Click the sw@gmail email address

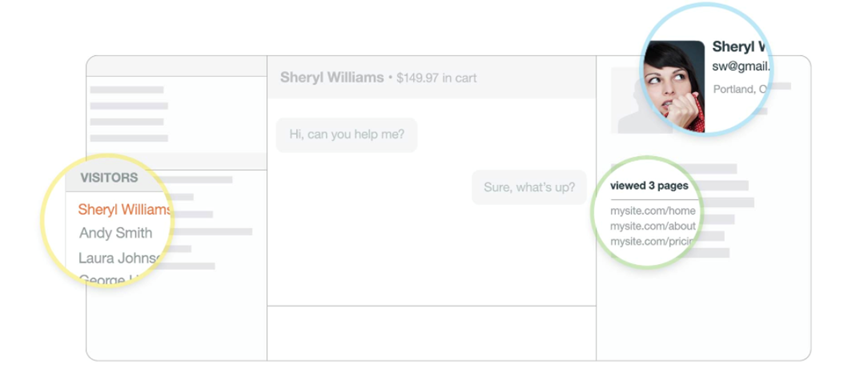pyautogui.click(x=741, y=67)
